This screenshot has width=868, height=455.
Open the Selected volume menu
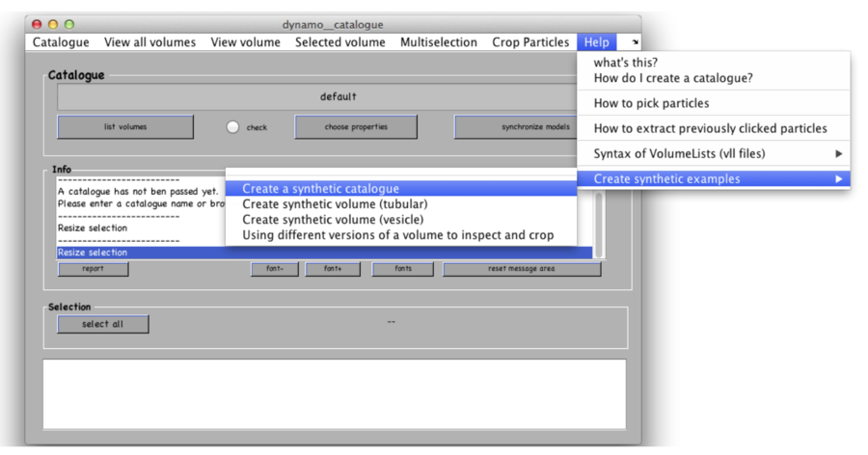[x=339, y=42]
